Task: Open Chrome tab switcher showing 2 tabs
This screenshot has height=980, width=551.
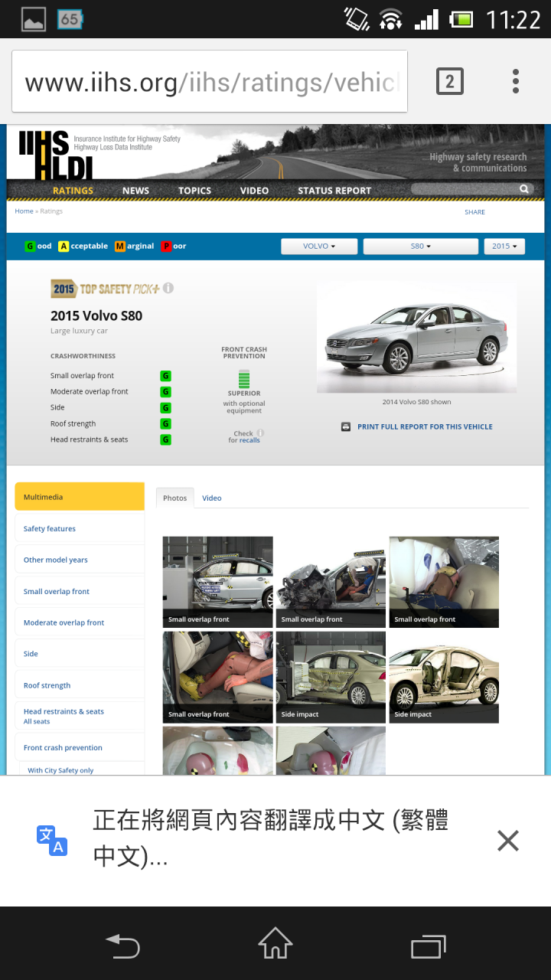Action: [x=450, y=81]
